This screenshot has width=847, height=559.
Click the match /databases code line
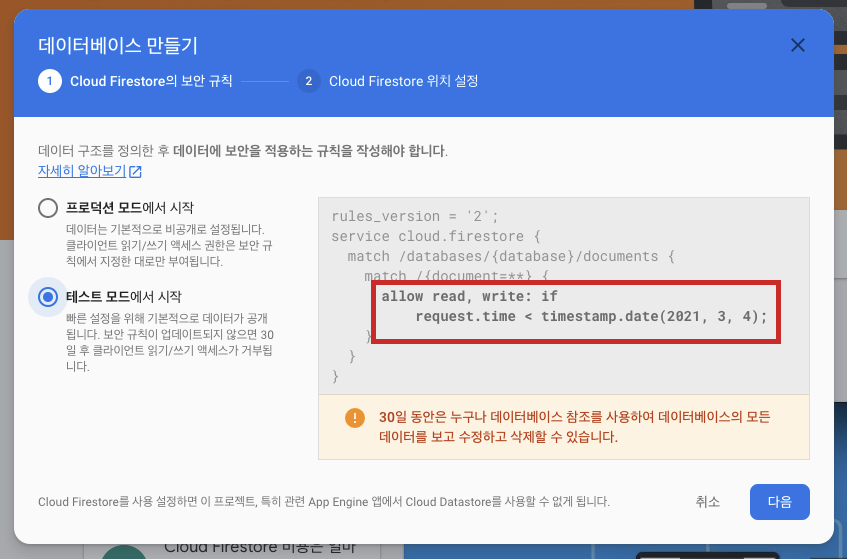(x=511, y=256)
